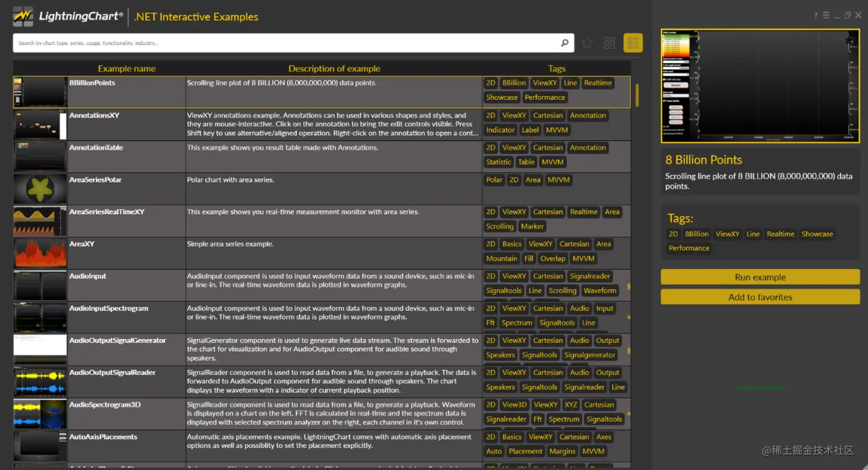Select the AudioInput example name
This screenshot has width=868, height=470.
(x=88, y=276)
